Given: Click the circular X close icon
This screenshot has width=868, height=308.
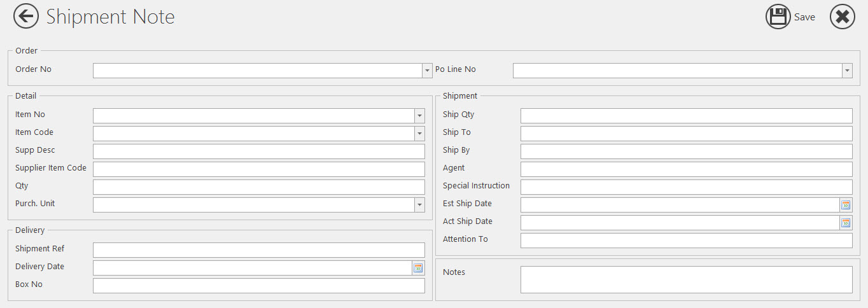Looking at the screenshot, I should pos(842,17).
